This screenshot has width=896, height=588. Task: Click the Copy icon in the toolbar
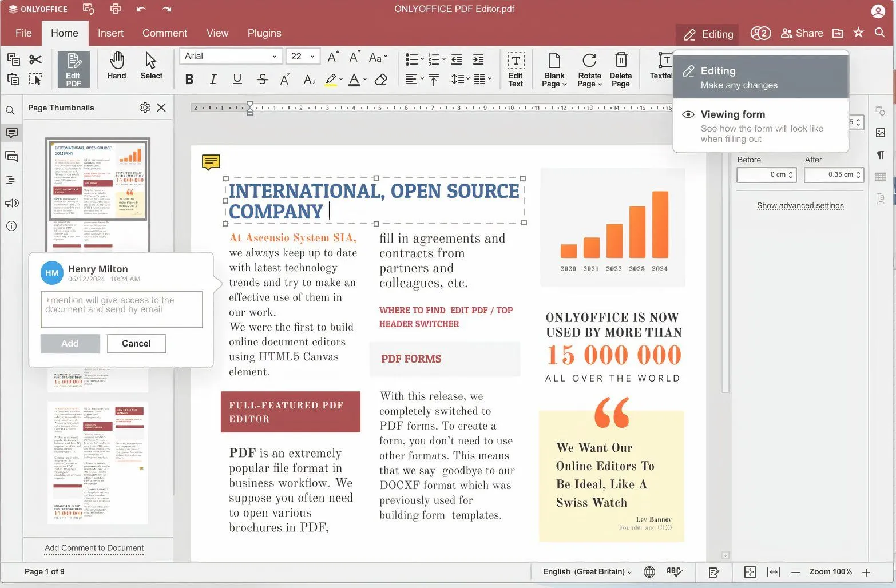[13, 59]
